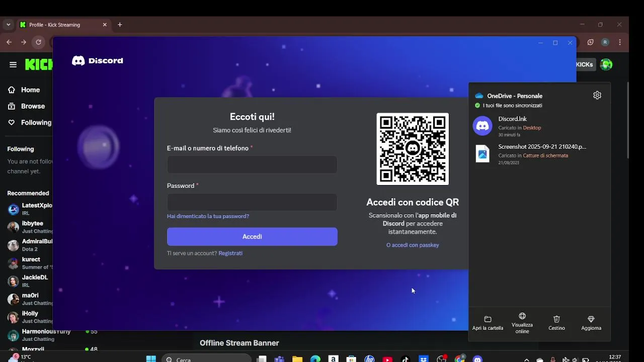
Task: Click AdmiralBul channel avatar
Action: [x=13, y=245]
